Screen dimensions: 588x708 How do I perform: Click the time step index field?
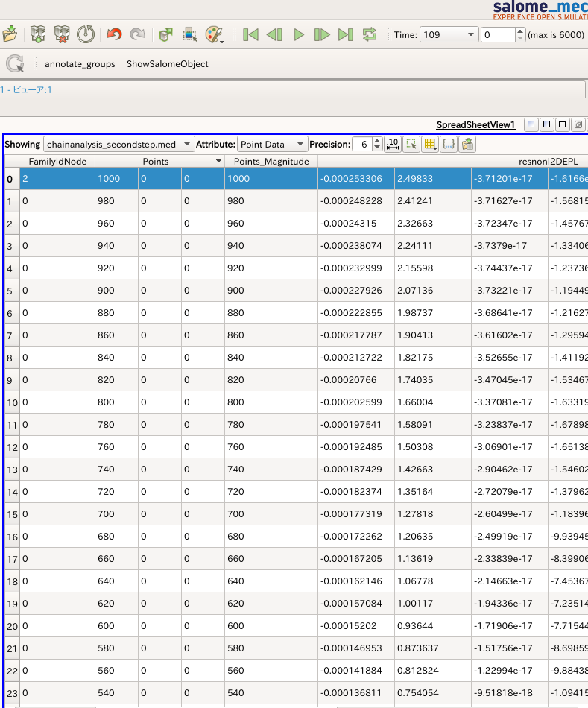pos(498,35)
